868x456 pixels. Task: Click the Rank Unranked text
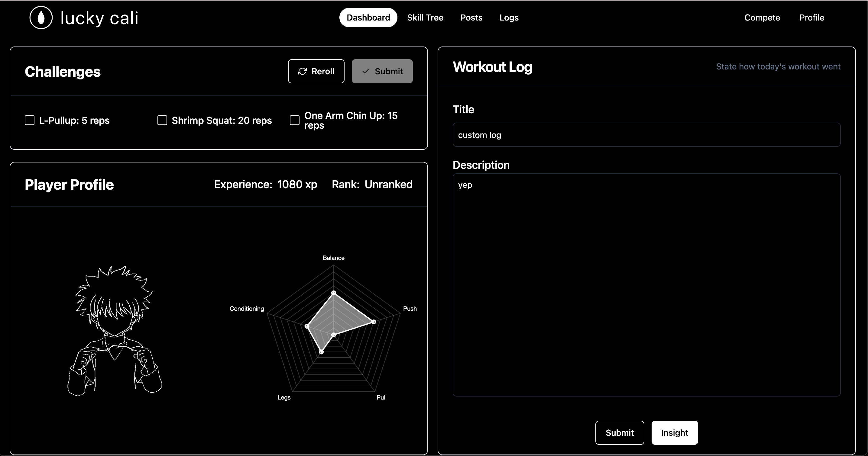[372, 185]
